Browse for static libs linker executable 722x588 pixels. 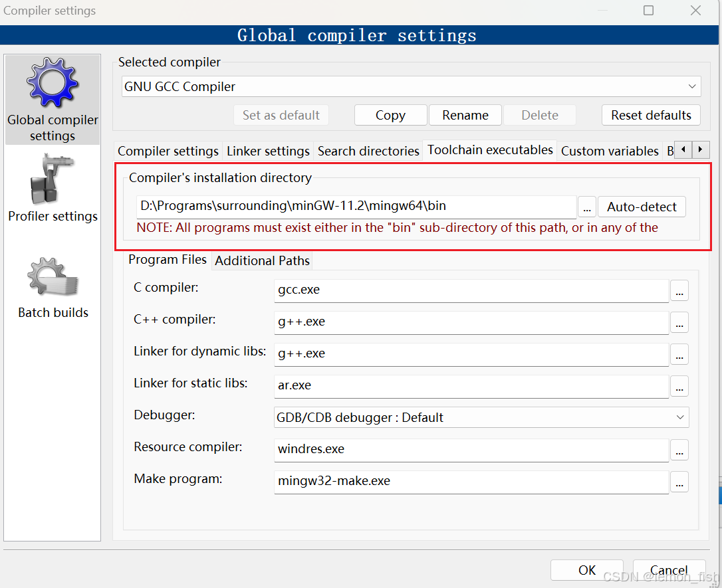[679, 385]
